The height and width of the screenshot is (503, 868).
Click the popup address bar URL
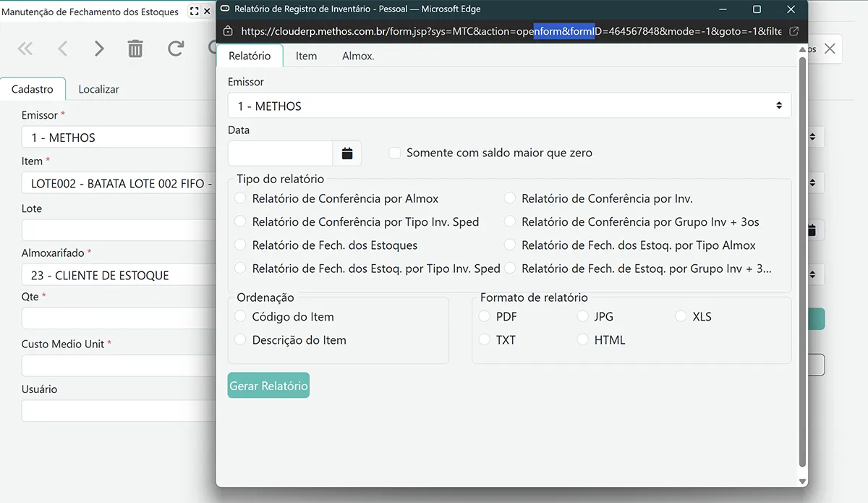(x=511, y=31)
